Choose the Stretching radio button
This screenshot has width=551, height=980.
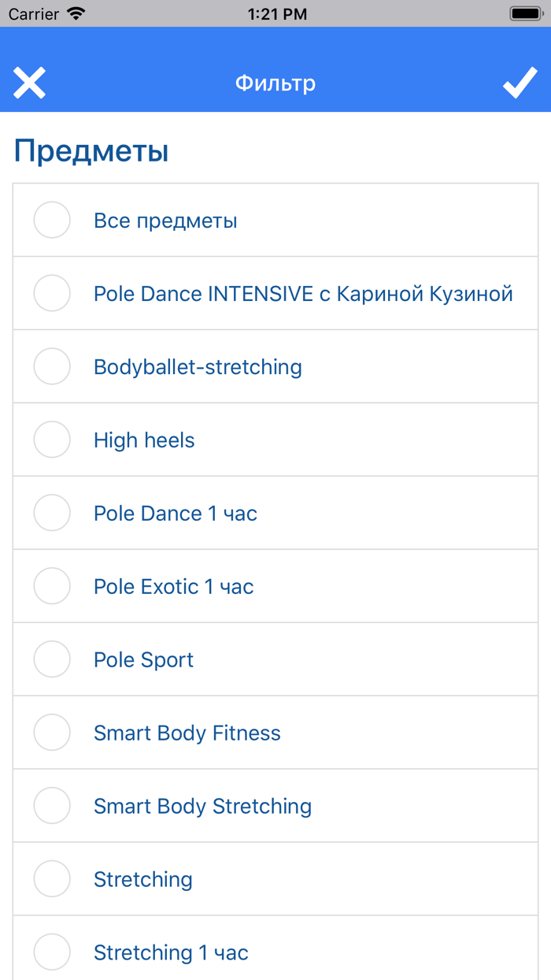coord(52,879)
